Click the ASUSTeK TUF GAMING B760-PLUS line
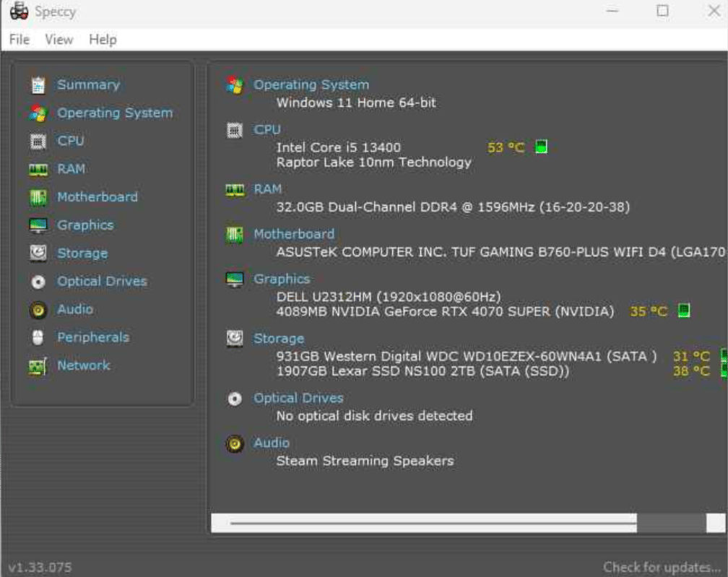This screenshot has width=728, height=577. (x=501, y=252)
